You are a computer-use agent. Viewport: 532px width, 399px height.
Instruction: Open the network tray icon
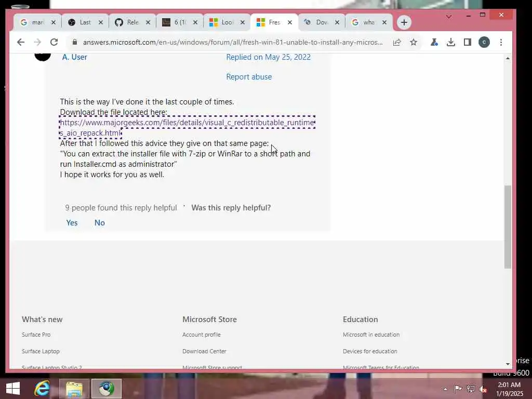pyautogui.click(x=471, y=389)
